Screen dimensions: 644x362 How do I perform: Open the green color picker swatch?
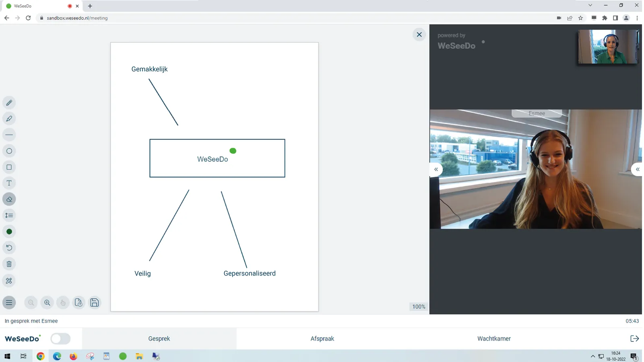tap(9, 232)
